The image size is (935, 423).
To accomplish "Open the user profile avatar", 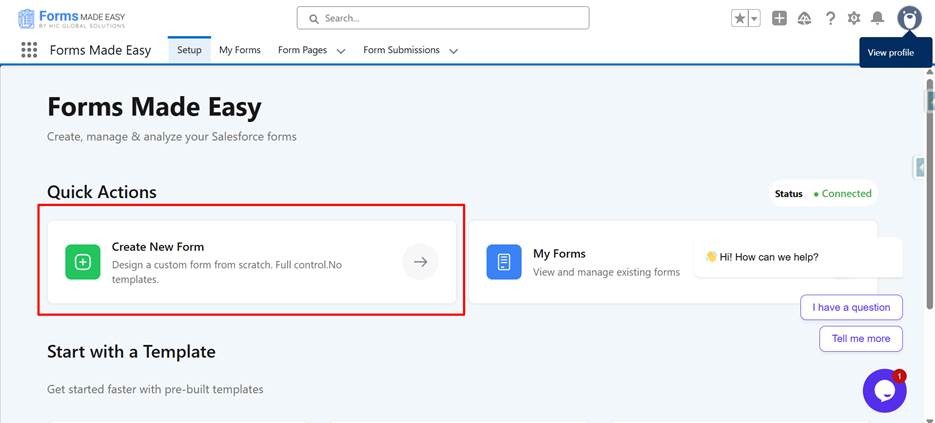I will tap(908, 18).
